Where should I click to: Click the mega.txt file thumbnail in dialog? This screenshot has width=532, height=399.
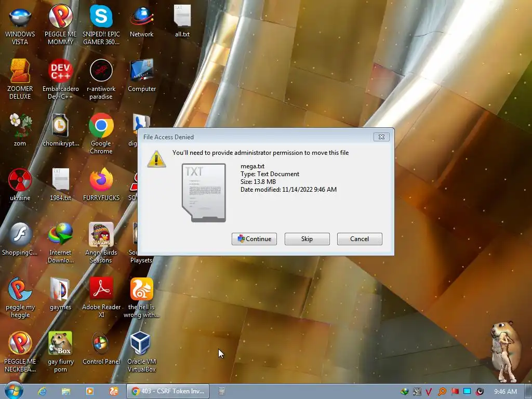tap(204, 193)
